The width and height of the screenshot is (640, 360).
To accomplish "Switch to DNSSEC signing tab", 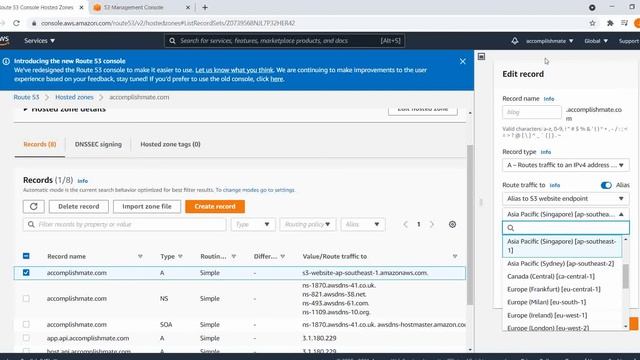I will click(x=98, y=144).
